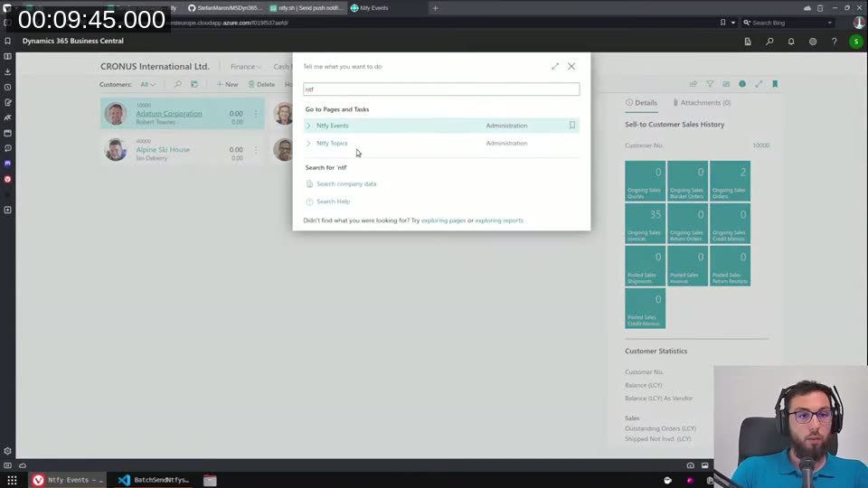Viewport: 868px width, 488px height.
Task: Click the share icon above the FactBox
Action: [693, 84]
